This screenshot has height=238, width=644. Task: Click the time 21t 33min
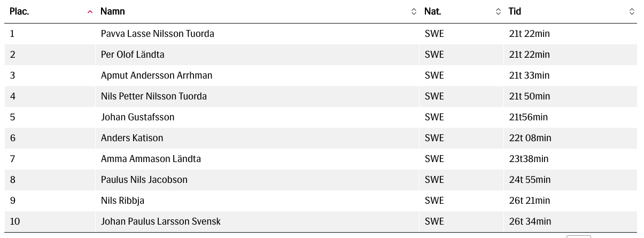click(529, 75)
